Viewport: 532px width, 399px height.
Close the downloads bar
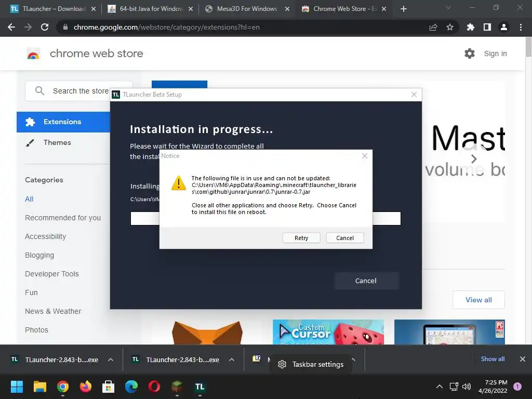coord(523,359)
